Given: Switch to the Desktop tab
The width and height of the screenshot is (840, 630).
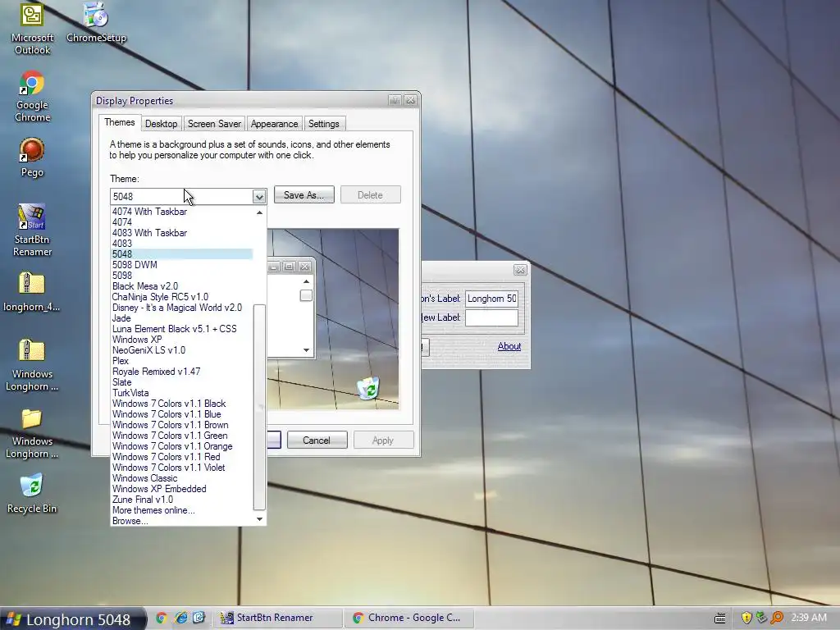Looking at the screenshot, I should pyautogui.click(x=162, y=124).
